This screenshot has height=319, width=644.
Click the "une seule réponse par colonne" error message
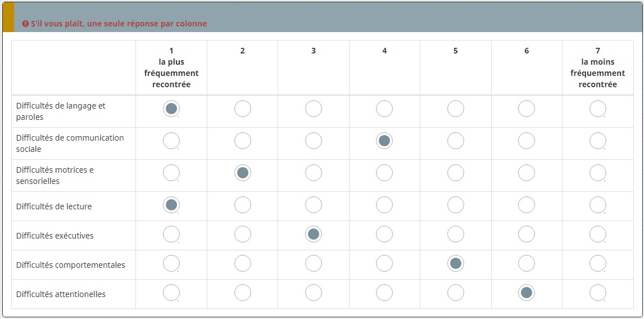(x=119, y=24)
